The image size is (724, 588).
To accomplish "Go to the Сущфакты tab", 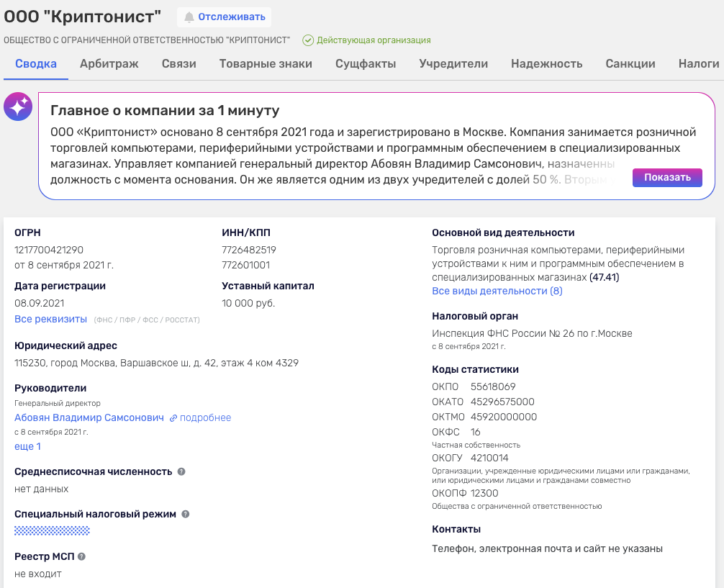I will (x=365, y=64).
